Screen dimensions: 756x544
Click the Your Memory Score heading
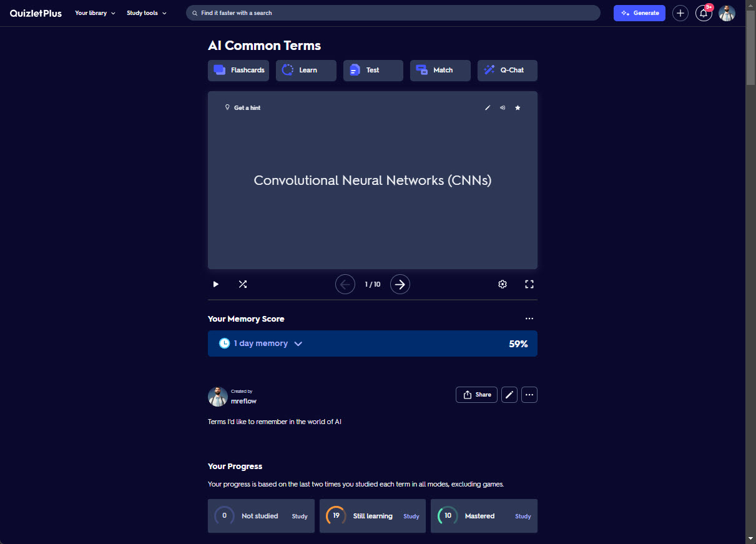click(246, 319)
